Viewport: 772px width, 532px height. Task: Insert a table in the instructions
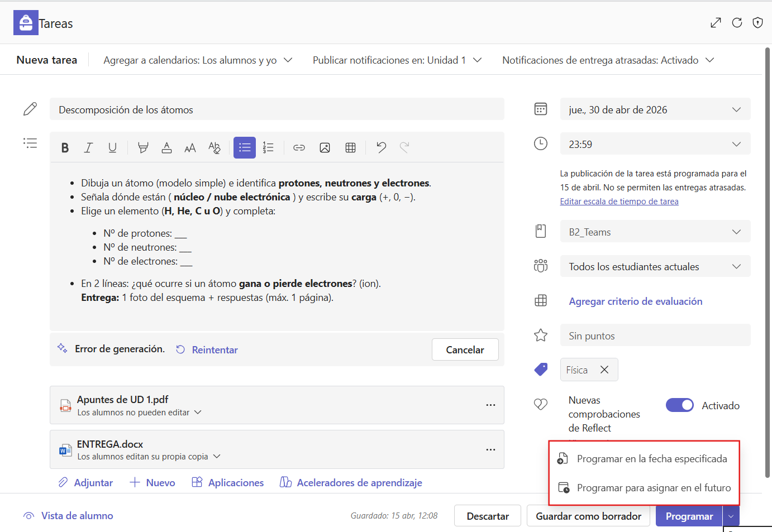pyautogui.click(x=350, y=147)
